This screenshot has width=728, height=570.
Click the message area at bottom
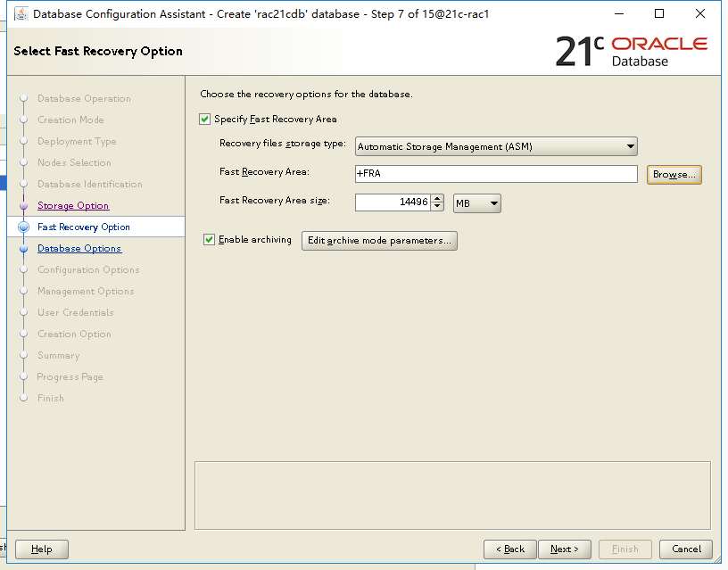pyautogui.click(x=452, y=495)
